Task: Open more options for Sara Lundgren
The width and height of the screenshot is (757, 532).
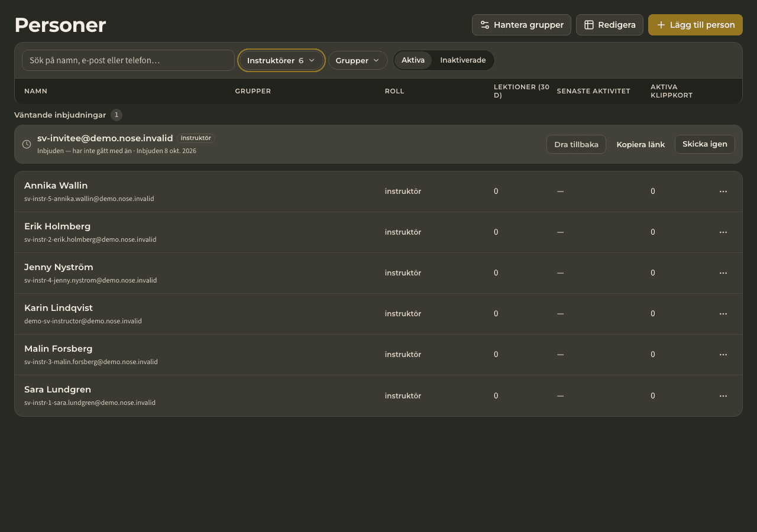Action: pyautogui.click(x=723, y=396)
